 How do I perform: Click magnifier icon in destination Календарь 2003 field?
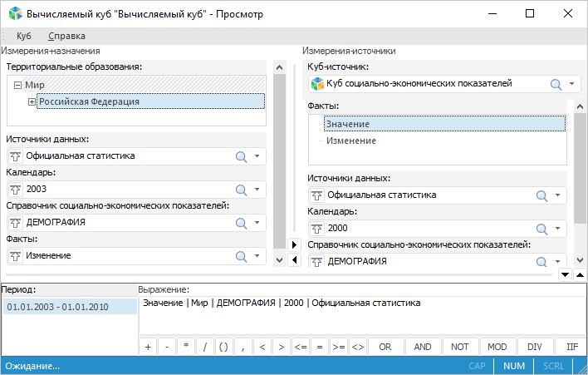point(242,189)
